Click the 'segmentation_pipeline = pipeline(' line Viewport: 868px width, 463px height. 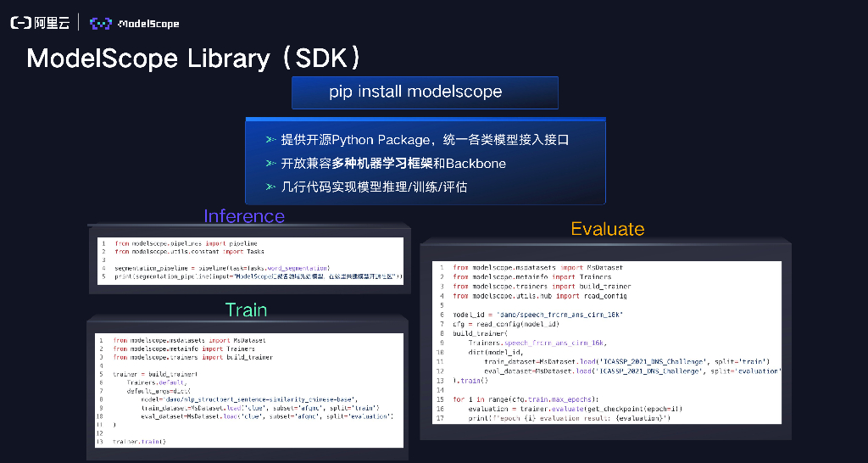coord(223,268)
